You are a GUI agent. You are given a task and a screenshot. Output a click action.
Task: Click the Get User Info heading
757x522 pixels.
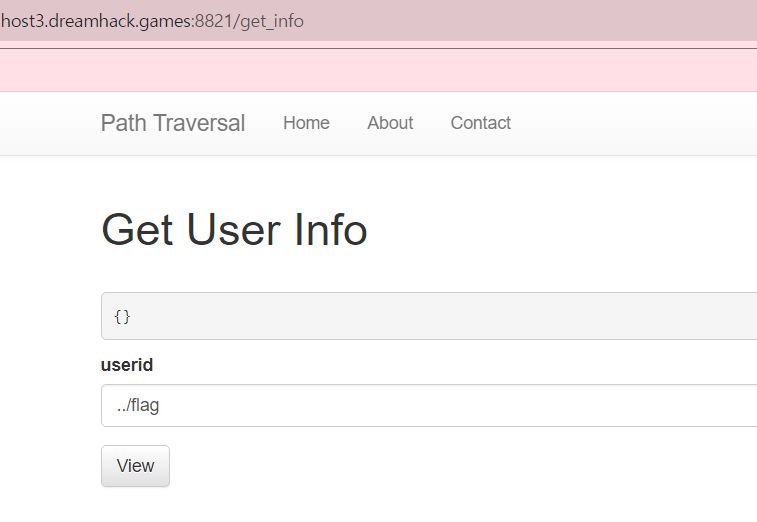point(234,230)
